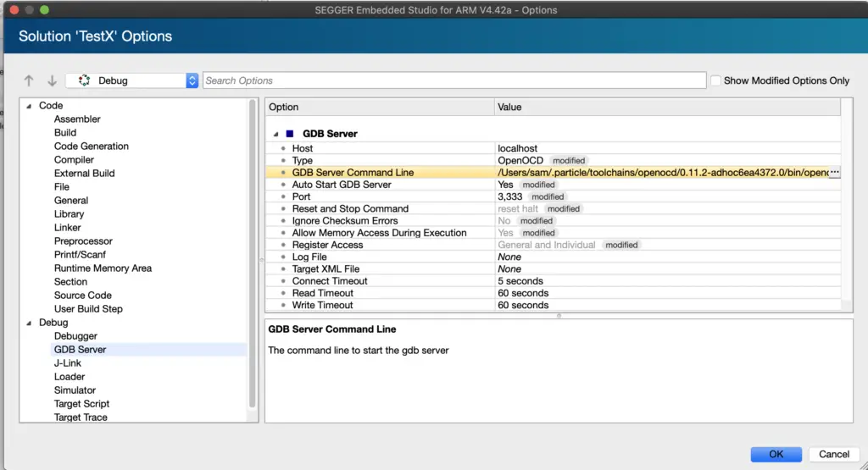The width and height of the screenshot is (868, 470).
Task: Select Preprocessor tree item
Action: 83,241
